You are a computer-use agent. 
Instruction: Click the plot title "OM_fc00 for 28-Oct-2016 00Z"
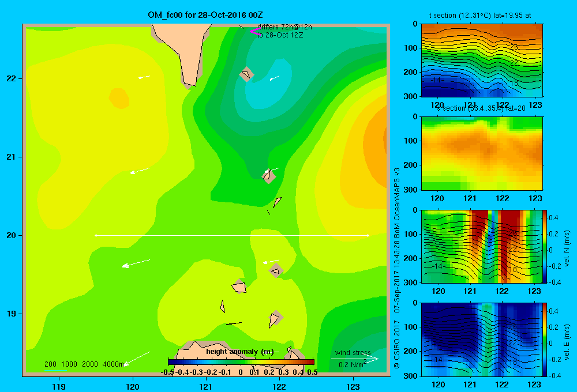205,15
